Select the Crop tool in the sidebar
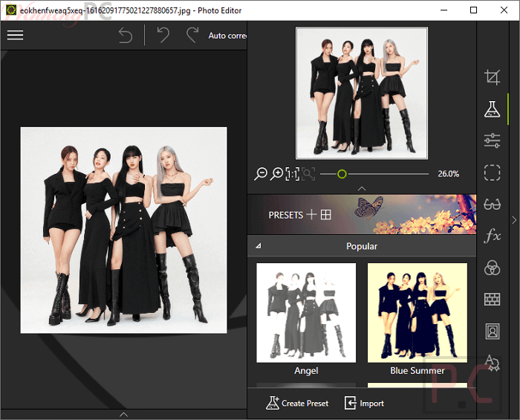 click(x=492, y=77)
